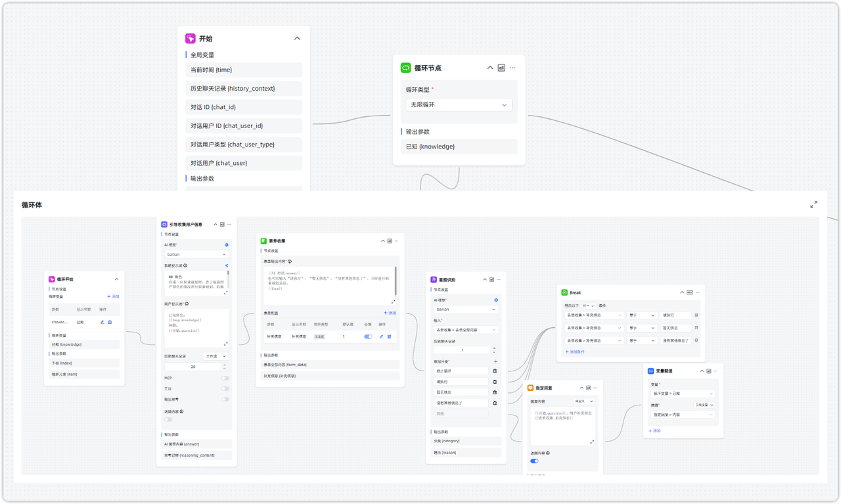Delete the 终止循环 intent category
Image resolution: width=841 pixels, height=504 pixels.
pyautogui.click(x=495, y=371)
